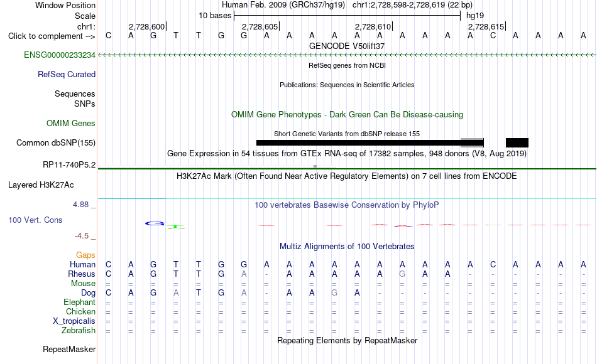This screenshot has height=364, width=597.
Task: Select the Layered H3K27Ac track label
Action: click(x=41, y=185)
